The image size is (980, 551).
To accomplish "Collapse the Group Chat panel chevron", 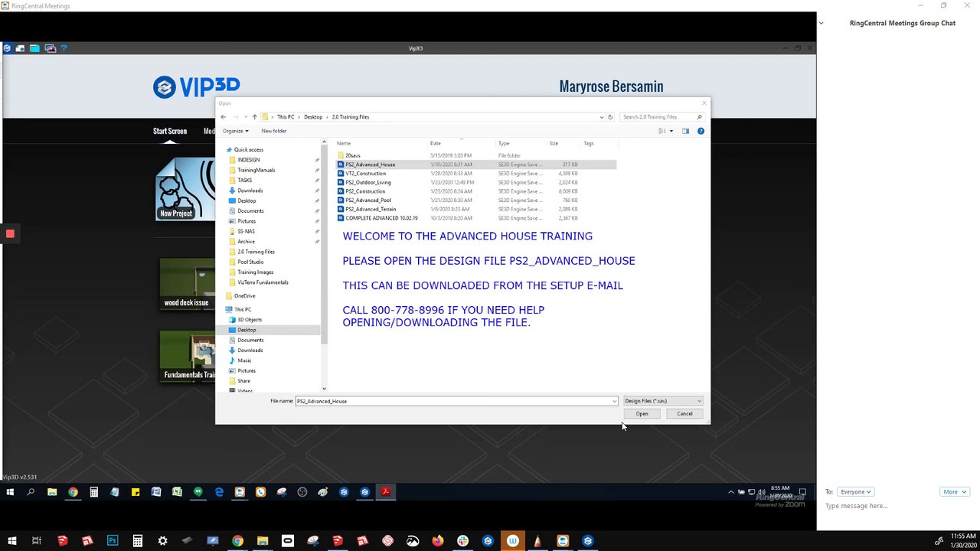I will (x=822, y=23).
